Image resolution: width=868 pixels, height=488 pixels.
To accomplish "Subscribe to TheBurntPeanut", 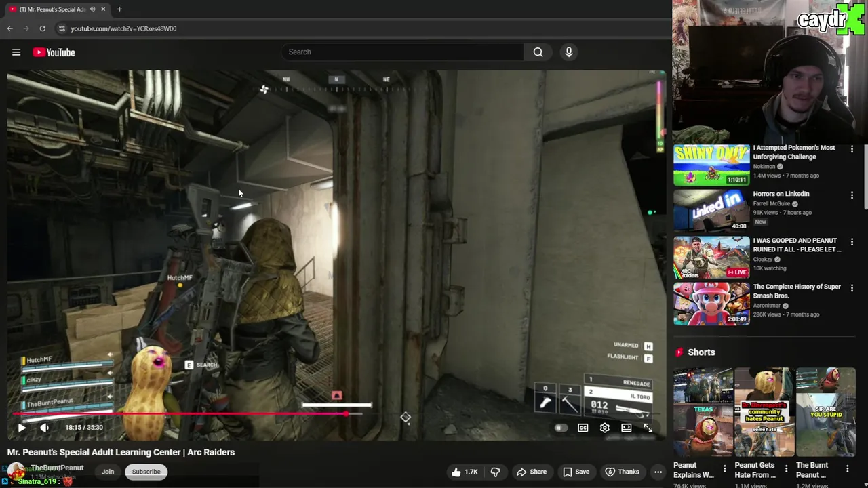I will [x=146, y=472].
